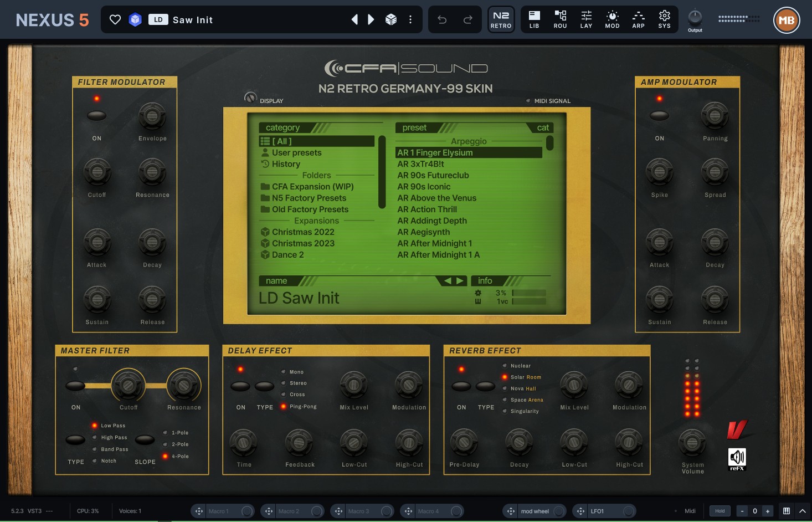Click the Macro 2 move handle icon

point(269,511)
